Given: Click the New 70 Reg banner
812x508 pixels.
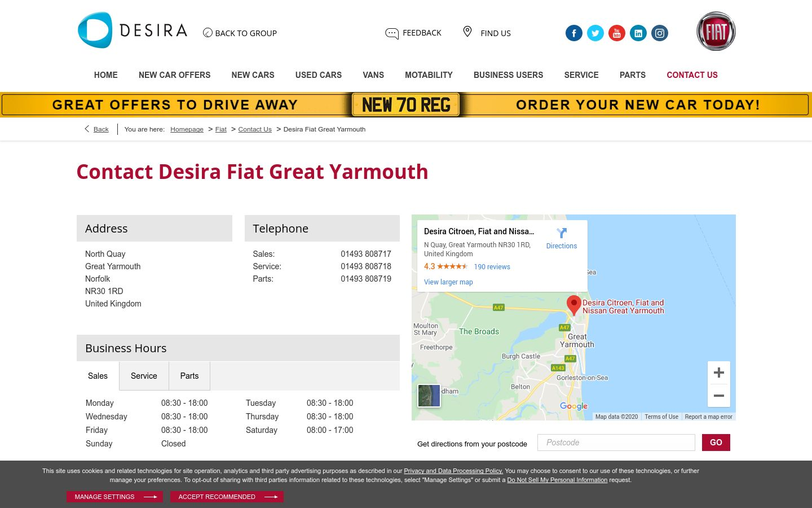Looking at the screenshot, I should point(406,105).
